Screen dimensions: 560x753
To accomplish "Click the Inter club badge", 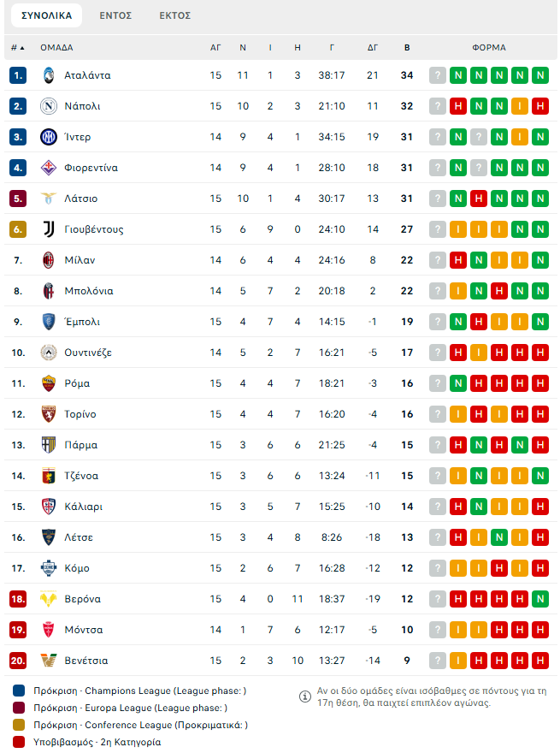I will pyautogui.click(x=48, y=137).
